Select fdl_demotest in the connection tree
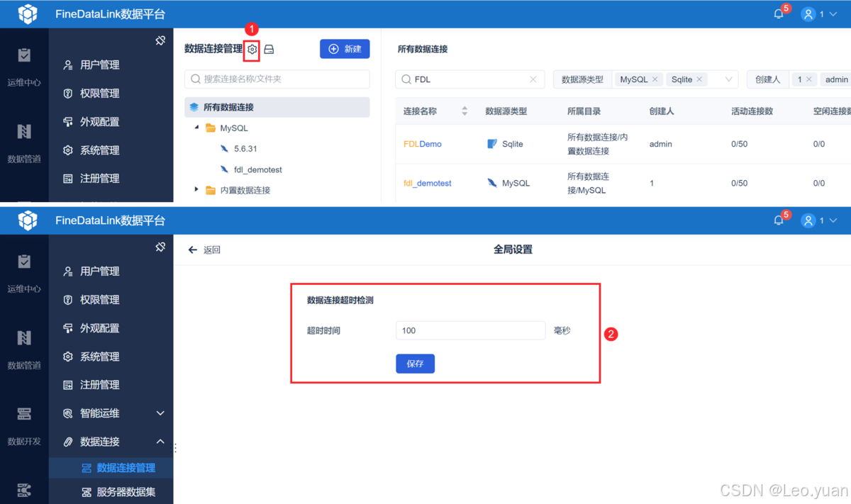Image resolution: width=851 pixels, height=504 pixels. (258, 169)
